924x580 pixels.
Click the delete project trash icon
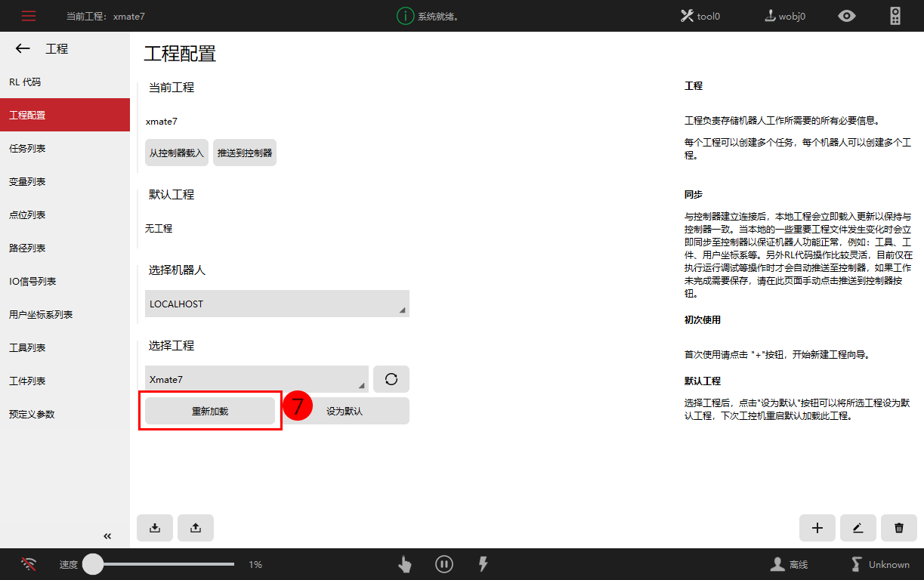(898, 528)
